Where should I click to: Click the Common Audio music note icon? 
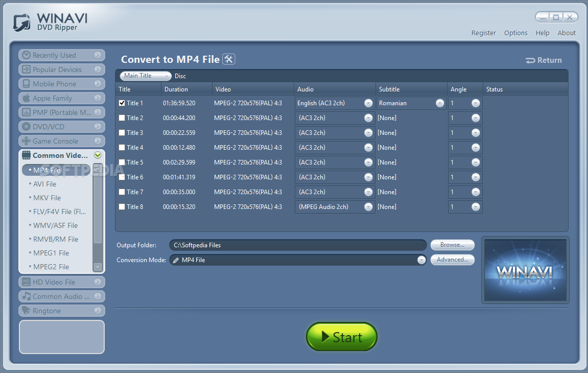[x=26, y=296]
